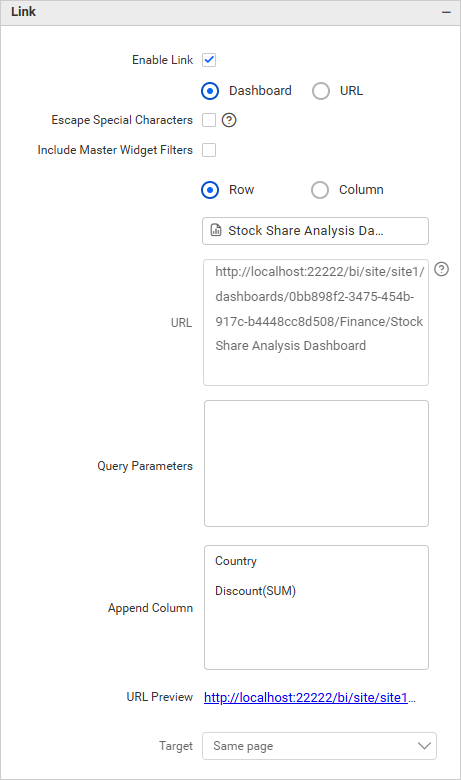461x780 pixels.
Task: Open help icon next to URL box
Action: pos(442,269)
